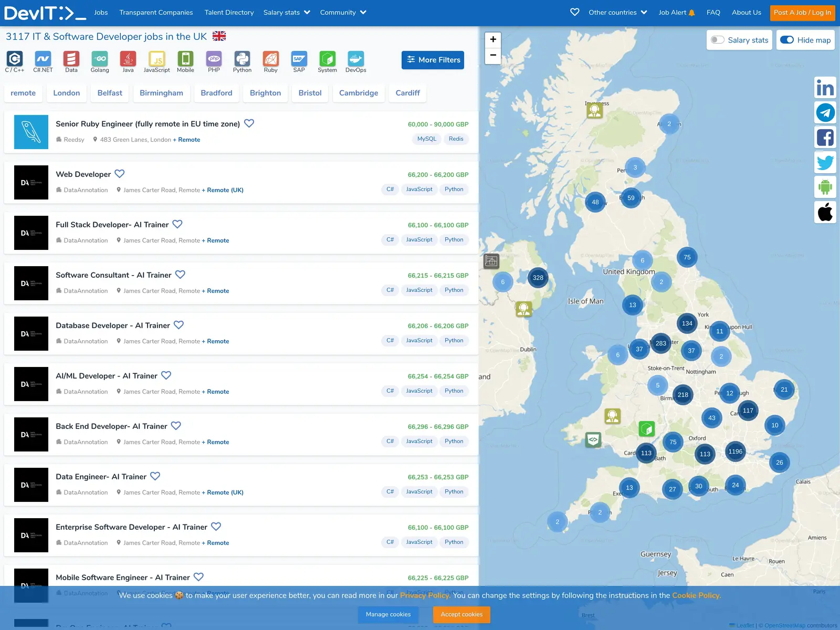Viewport: 840px width, 630px height.
Task: Filter jobs by Cambridge
Action: (359, 93)
